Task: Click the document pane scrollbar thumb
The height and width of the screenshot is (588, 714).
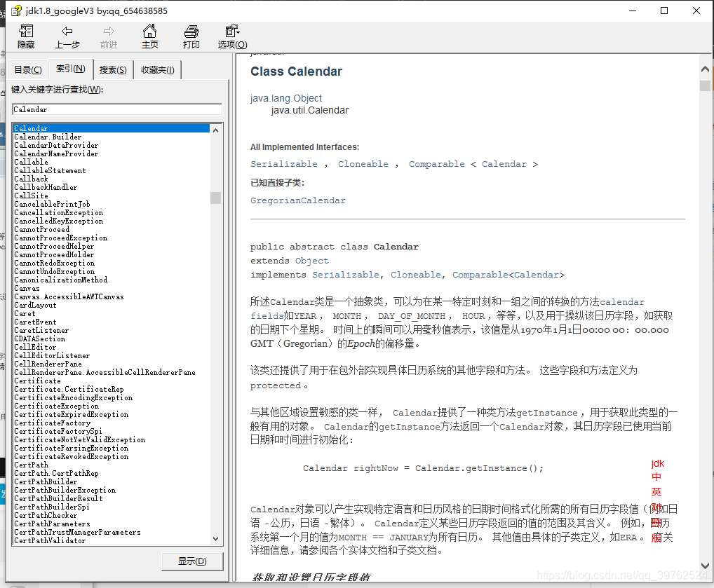Action: tap(705, 86)
